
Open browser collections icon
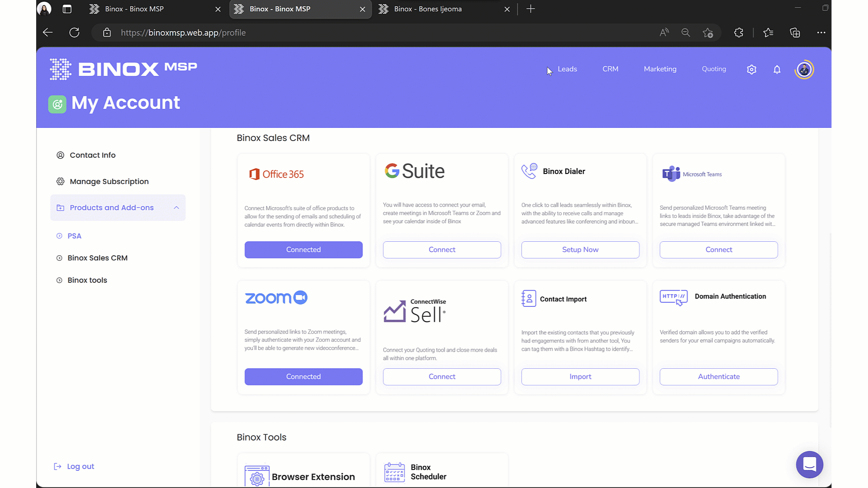[x=795, y=33]
